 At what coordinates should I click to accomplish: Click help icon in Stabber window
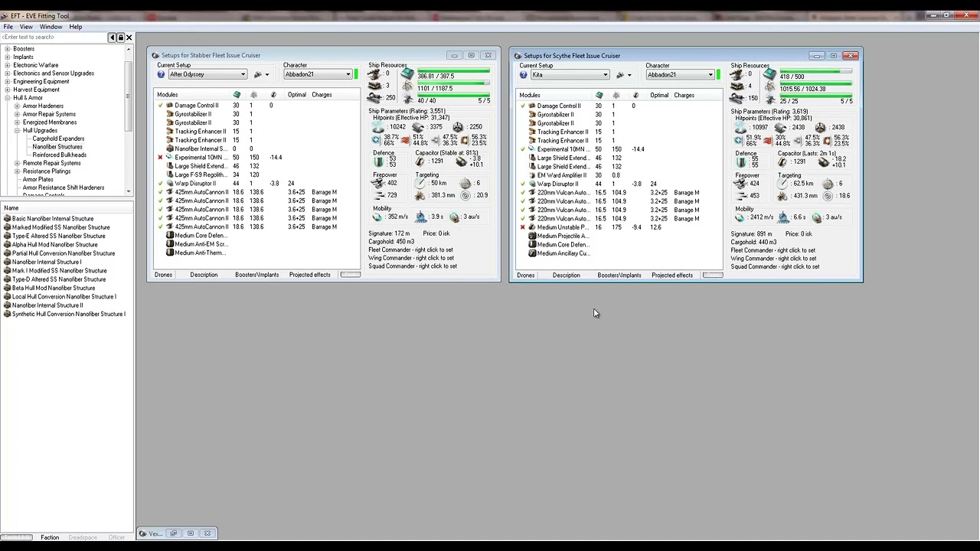(161, 74)
